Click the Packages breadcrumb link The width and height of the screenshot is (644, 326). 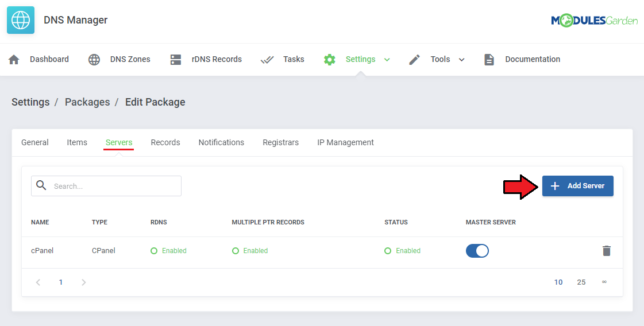[87, 102]
